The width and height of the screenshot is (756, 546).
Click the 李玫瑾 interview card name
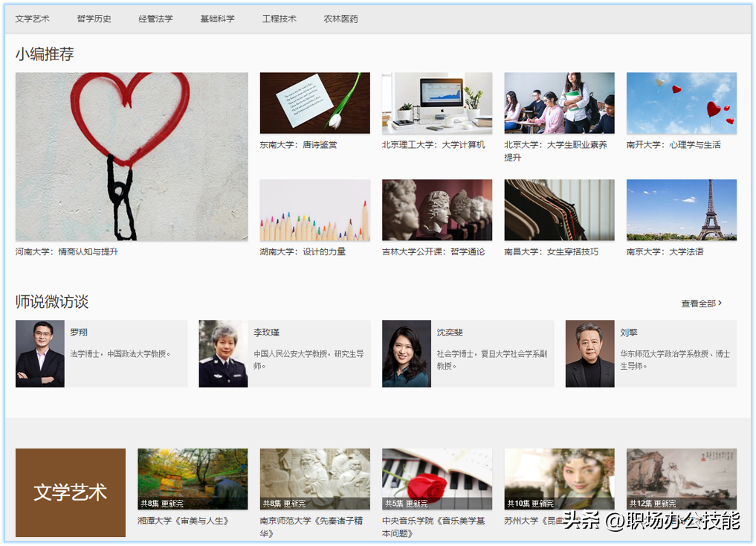tap(266, 333)
